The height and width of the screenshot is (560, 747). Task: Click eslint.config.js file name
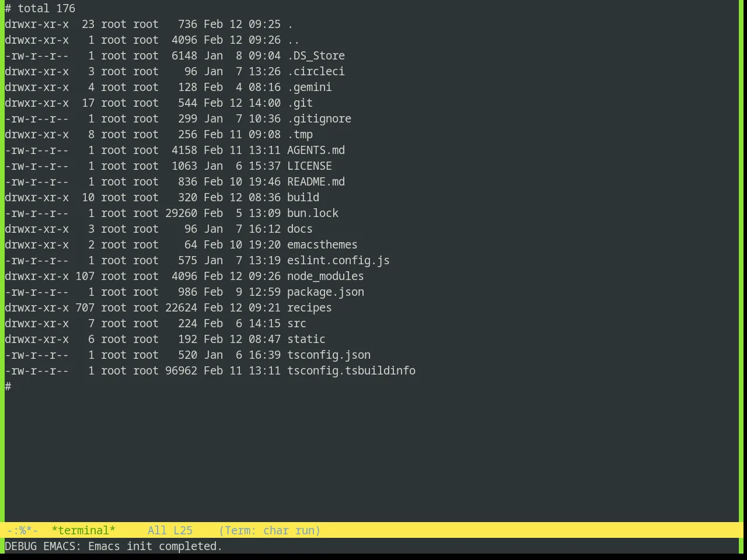click(338, 260)
